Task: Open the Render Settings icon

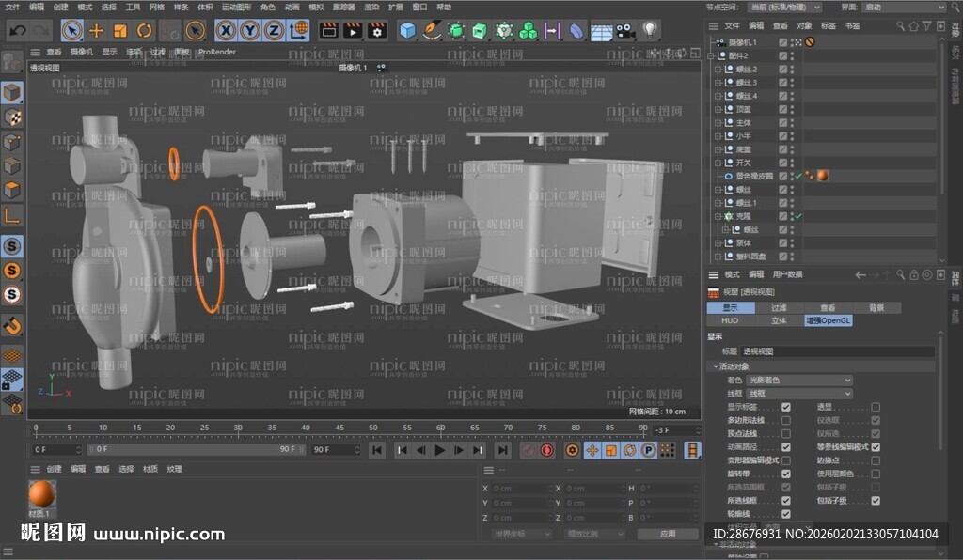Action: coord(374,30)
